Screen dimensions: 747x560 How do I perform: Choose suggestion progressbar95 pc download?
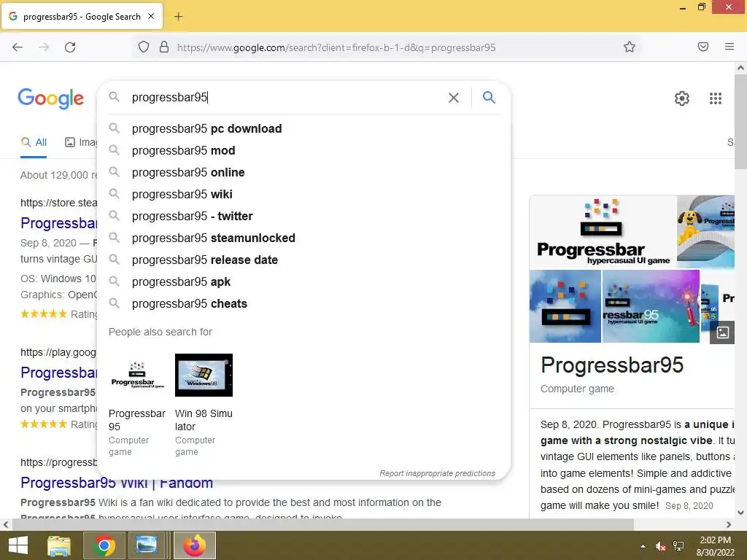[304, 128]
